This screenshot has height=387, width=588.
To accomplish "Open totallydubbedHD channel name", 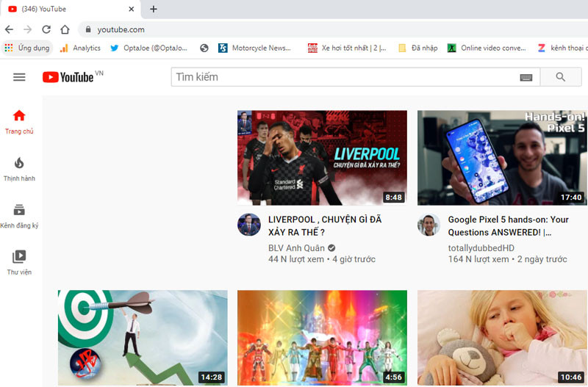I will (481, 248).
